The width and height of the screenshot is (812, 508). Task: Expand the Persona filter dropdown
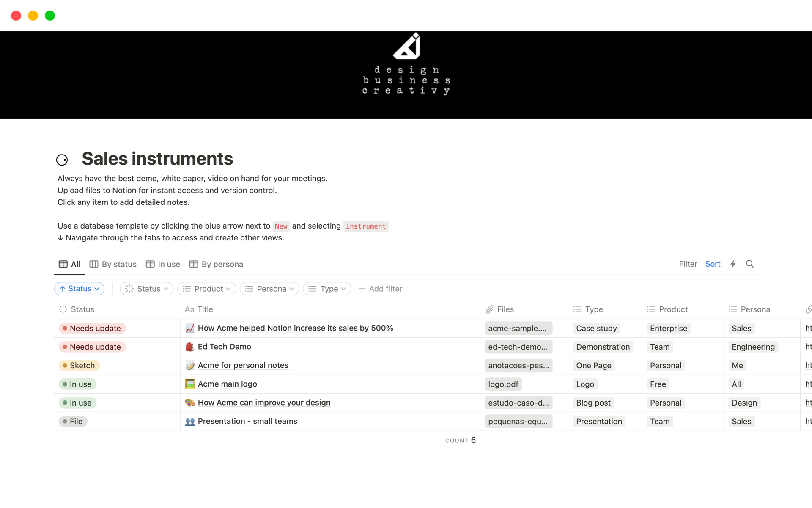(269, 289)
